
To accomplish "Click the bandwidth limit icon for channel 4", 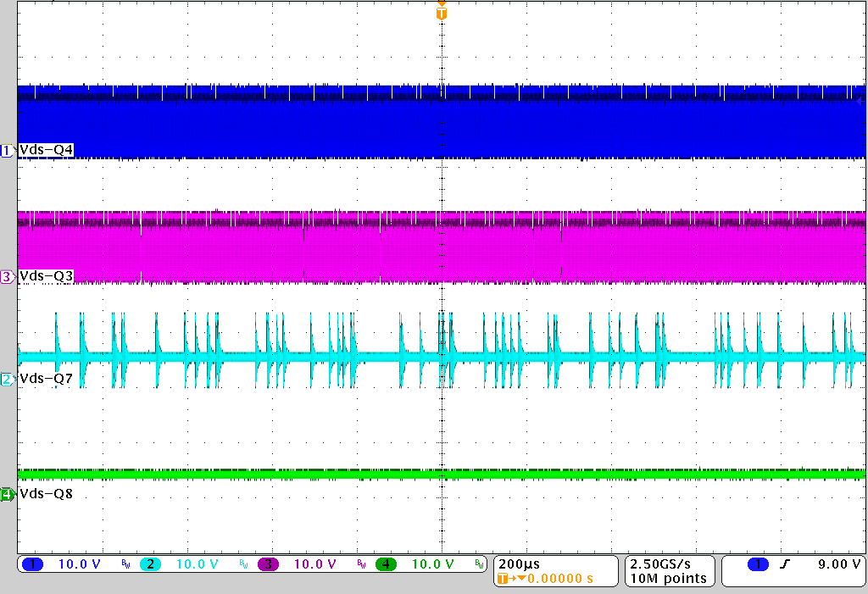I will [479, 564].
